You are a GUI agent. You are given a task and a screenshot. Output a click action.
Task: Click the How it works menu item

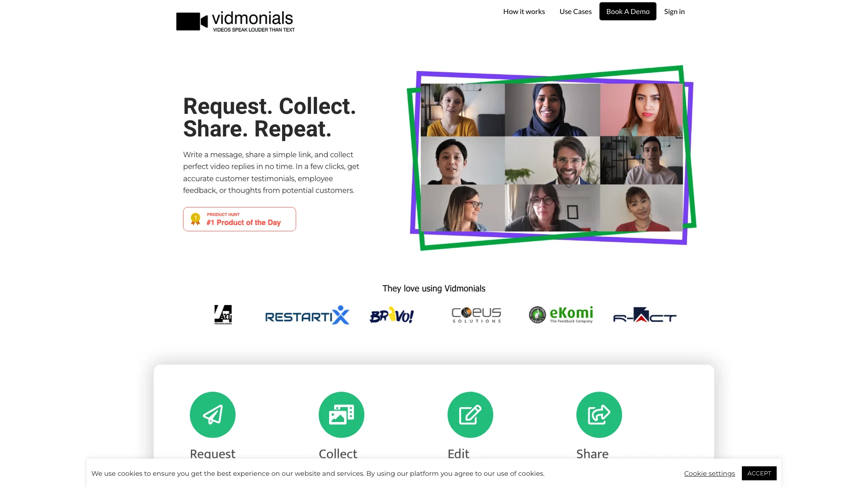tap(524, 11)
